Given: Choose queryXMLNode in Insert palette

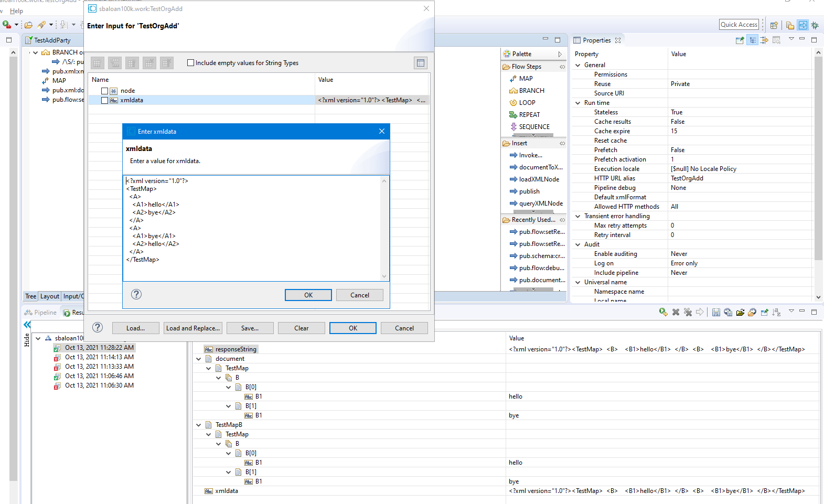Looking at the screenshot, I should (541, 203).
